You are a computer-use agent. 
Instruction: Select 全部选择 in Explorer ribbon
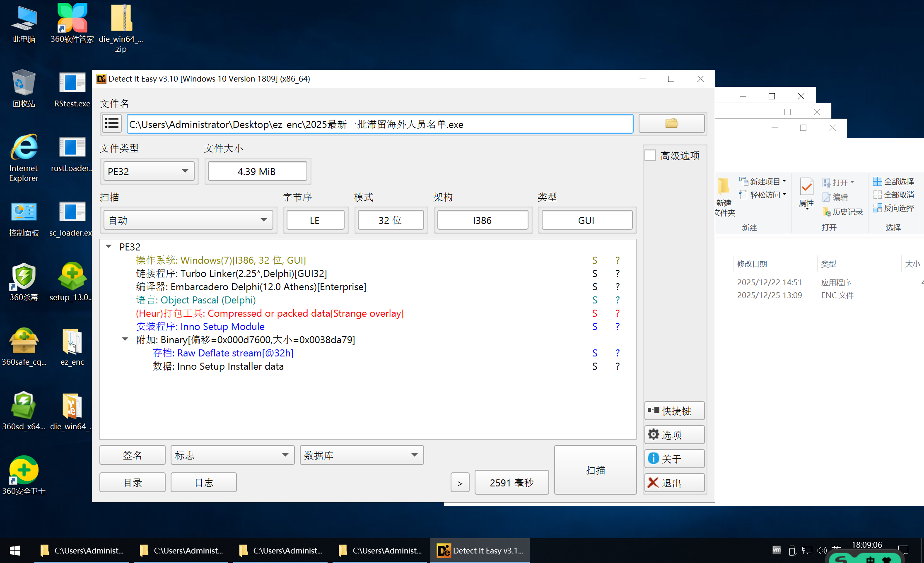coord(894,181)
